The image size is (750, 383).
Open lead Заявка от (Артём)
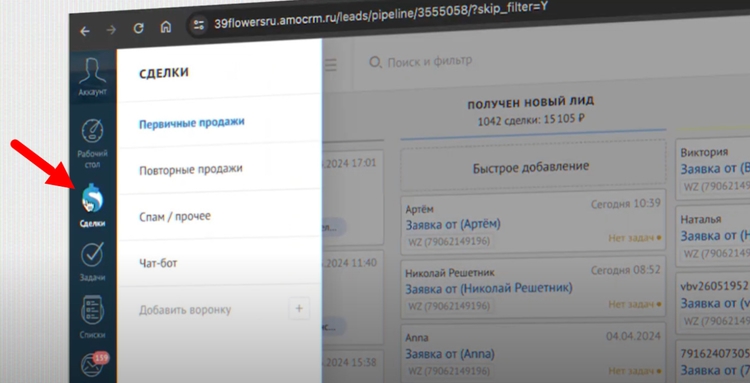pos(453,224)
